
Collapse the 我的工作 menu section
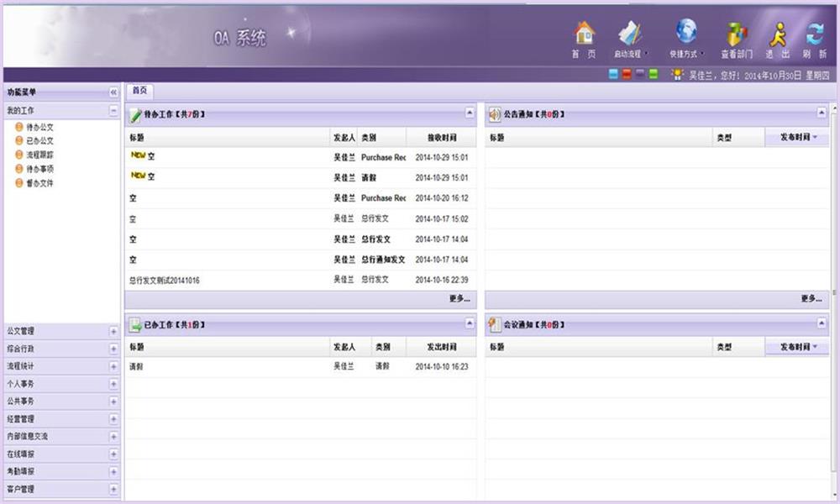pos(113,110)
